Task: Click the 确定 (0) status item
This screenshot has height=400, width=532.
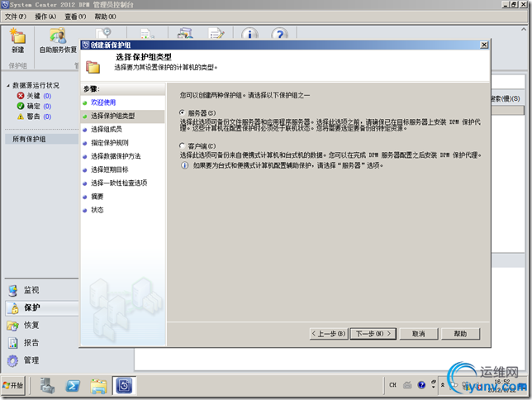Action: [x=34, y=107]
